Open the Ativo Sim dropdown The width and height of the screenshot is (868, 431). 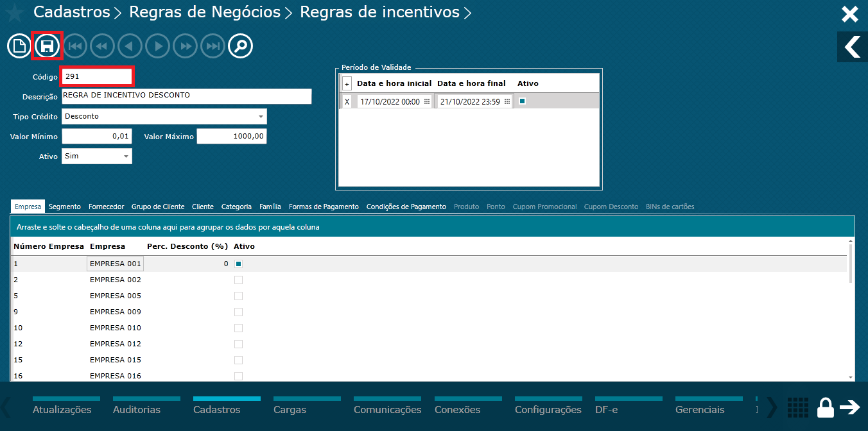tap(126, 156)
